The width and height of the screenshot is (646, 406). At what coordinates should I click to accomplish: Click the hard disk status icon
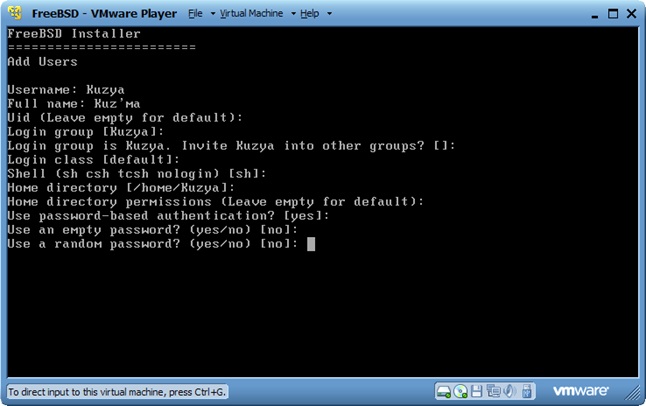(x=444, y=391)
